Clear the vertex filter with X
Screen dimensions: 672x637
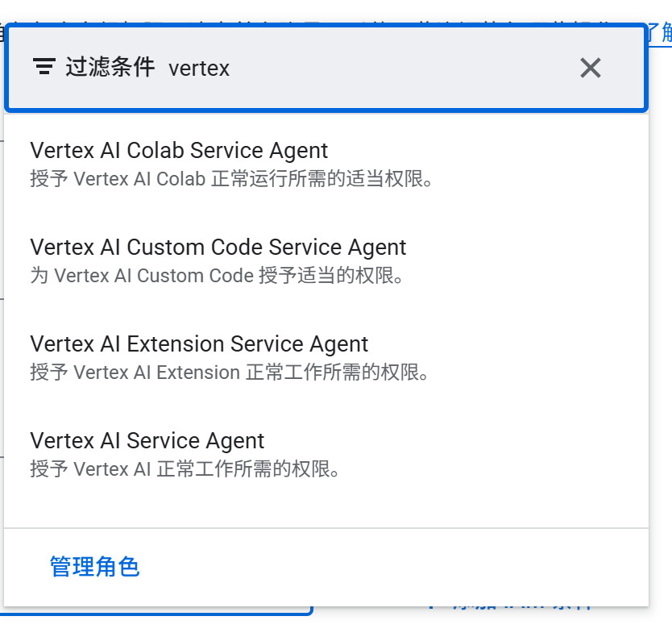(590, 68)
